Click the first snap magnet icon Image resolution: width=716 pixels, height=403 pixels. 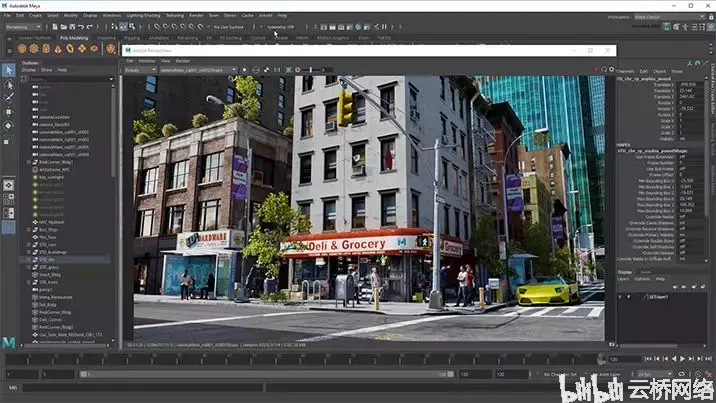(x=157, y=27)
